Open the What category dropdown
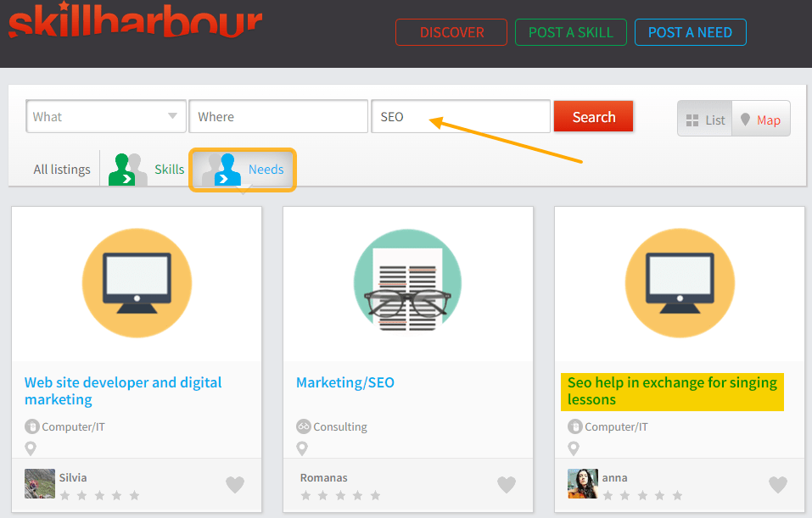 click(105, 115)
